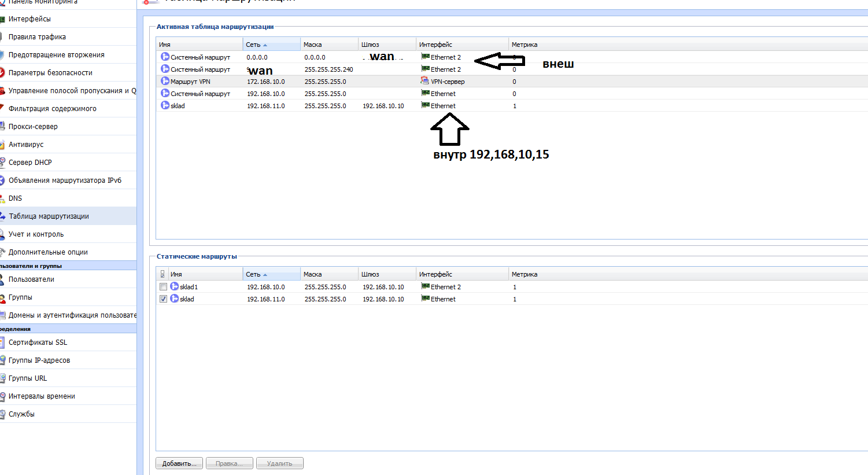Screen dimensions: 868x475
Task: Click Ethernet 2 icon in default 0.0.0.0 route row
Action: click(x=425, y=57)
